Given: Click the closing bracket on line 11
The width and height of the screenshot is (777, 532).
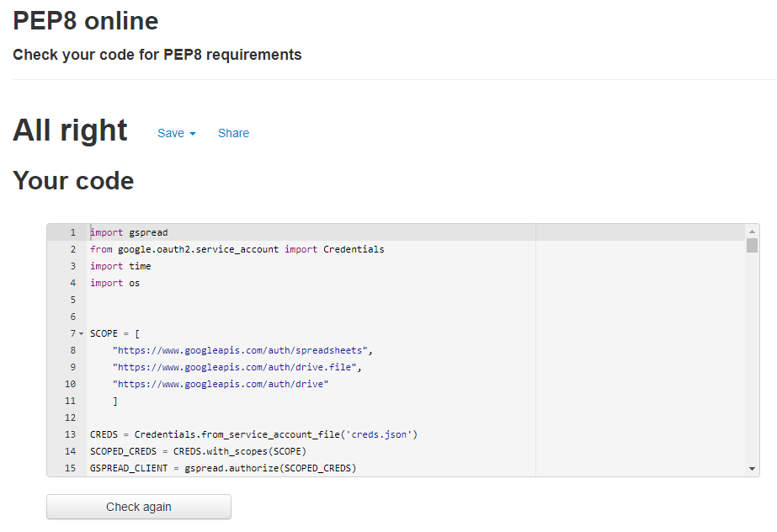Looking at the screenshot, I should (x=115, y=401).
